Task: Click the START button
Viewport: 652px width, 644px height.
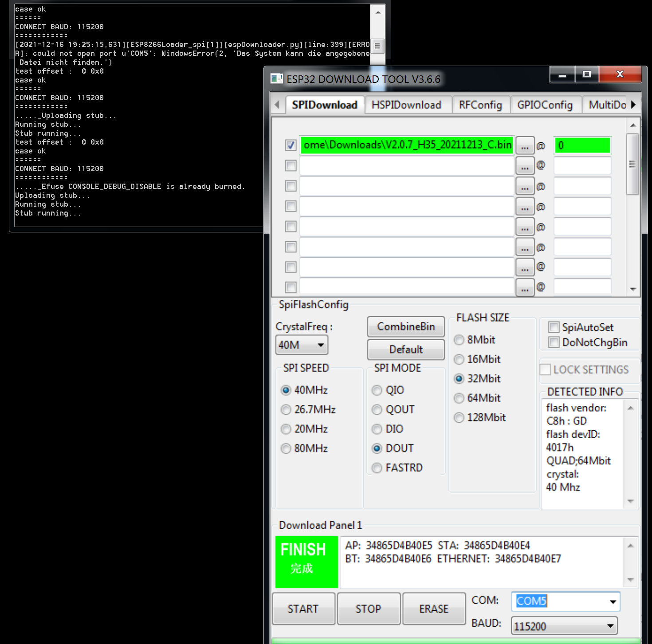Action: pyautogui.click(x=303, y=609)
